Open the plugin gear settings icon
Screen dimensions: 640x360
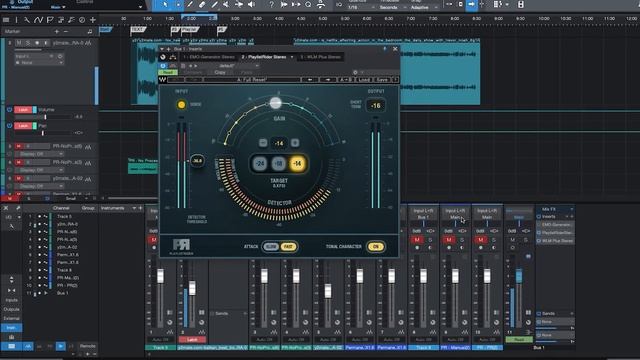click(x=355, y=72)
